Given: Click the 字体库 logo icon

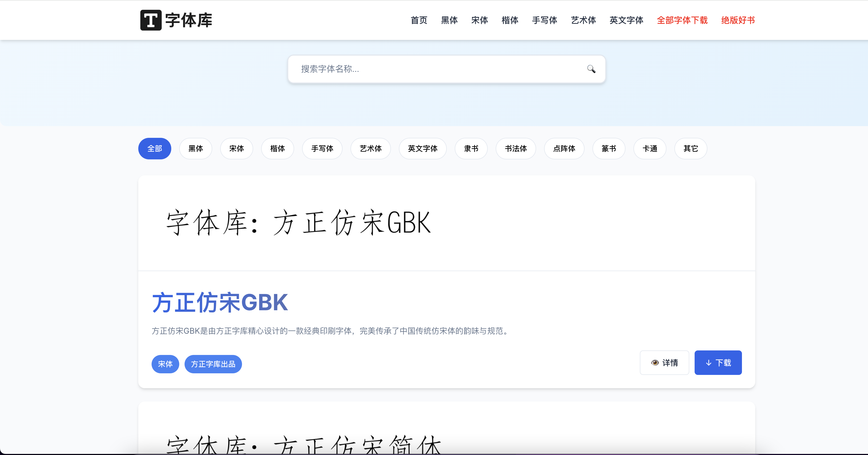Looking at the screenshot, I should [x=151, y=20].
